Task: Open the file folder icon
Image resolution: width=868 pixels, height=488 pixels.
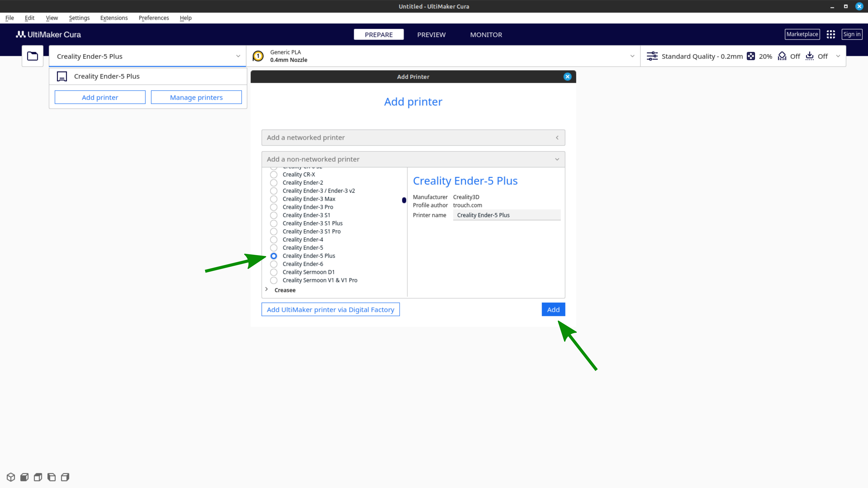Action: 32,56
